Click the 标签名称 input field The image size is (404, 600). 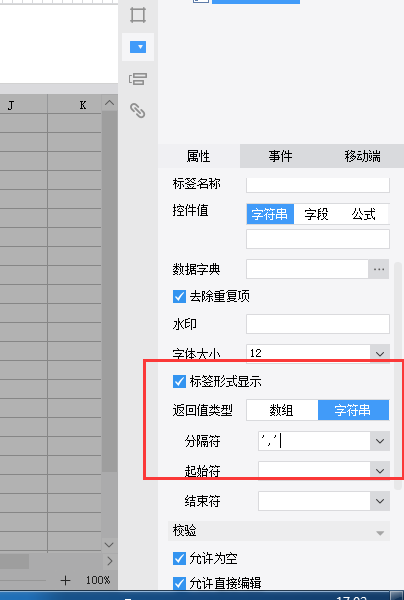point(318,185)
